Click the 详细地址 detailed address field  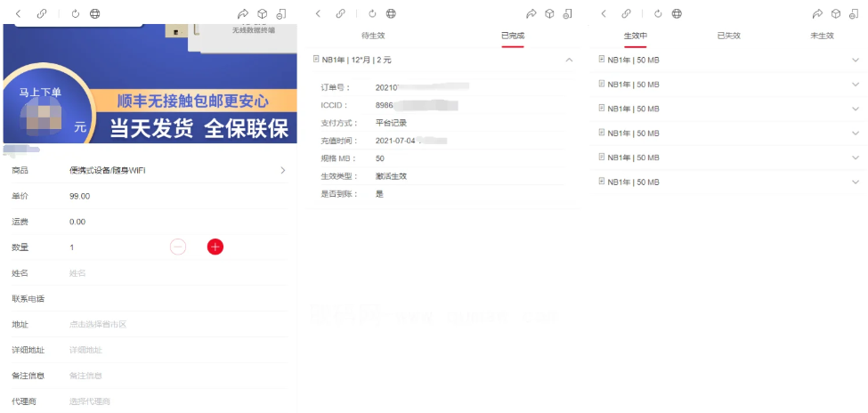177,350
